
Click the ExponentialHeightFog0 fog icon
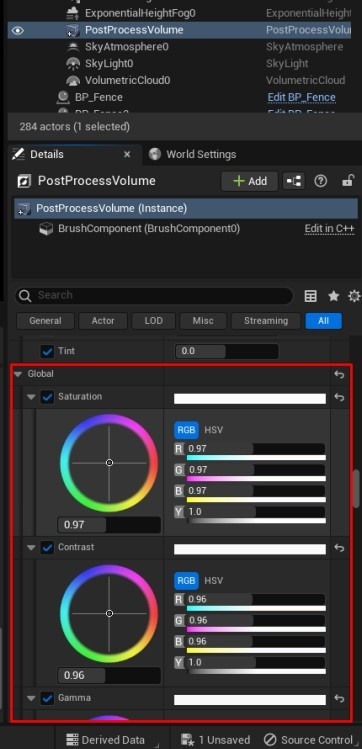pyautogui.click(x=73, y=13)
